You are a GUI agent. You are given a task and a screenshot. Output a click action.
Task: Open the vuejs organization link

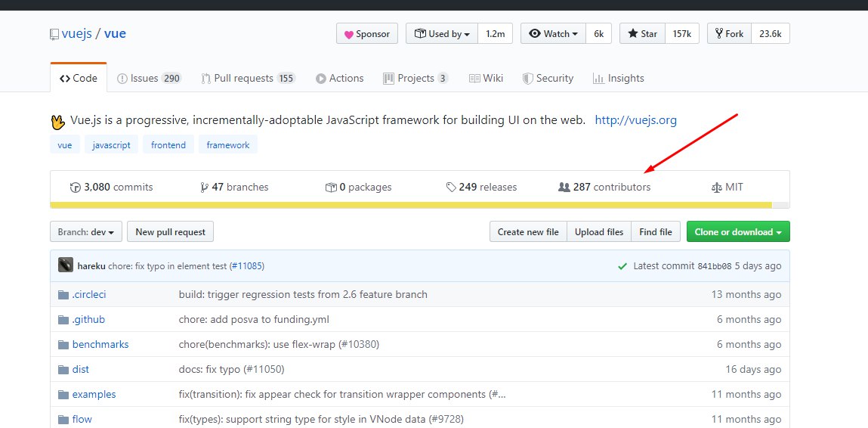pos(77,33)
